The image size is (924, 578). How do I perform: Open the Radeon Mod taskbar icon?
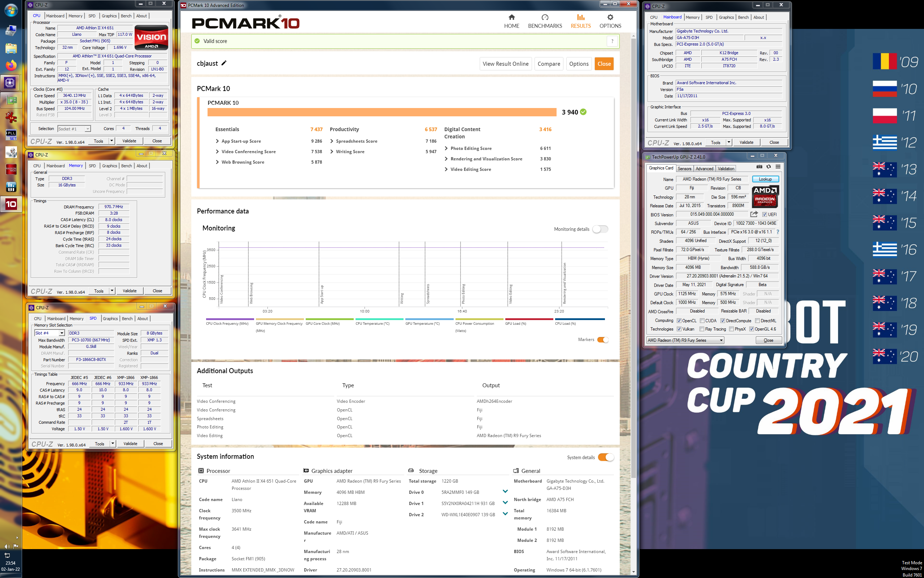(x=11, y=169)
